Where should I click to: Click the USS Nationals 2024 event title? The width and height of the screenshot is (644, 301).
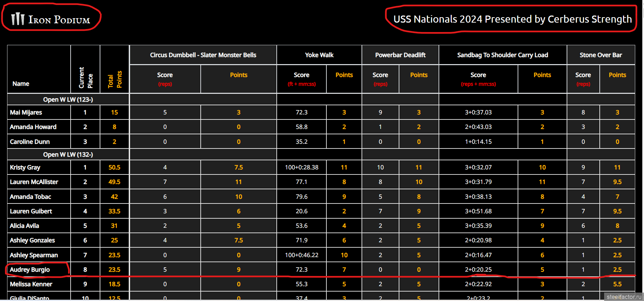pos(512,19)
